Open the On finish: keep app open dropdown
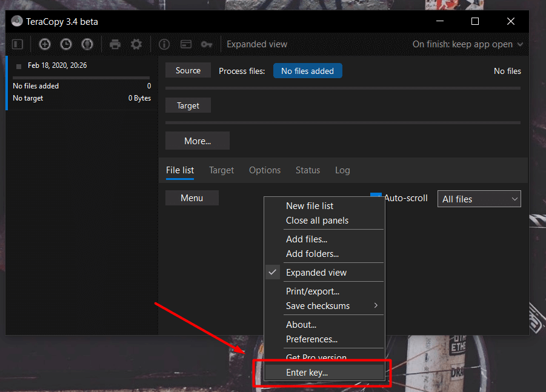546x392 pixels. coord(468,44)
